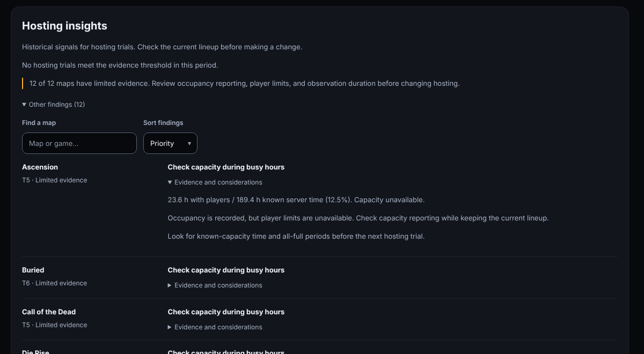
Task: Click Call of the Dead's Check capacity heading
Action: [x=226, y=312]
